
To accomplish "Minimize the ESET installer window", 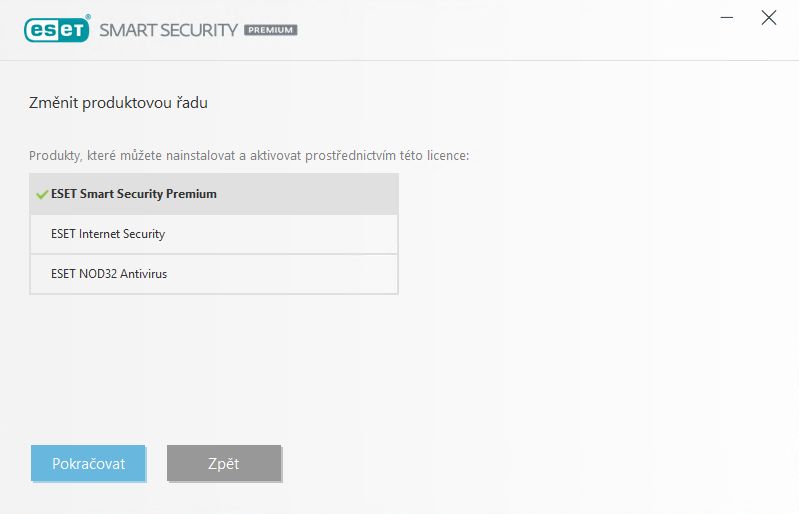I will tap(727, 18).
